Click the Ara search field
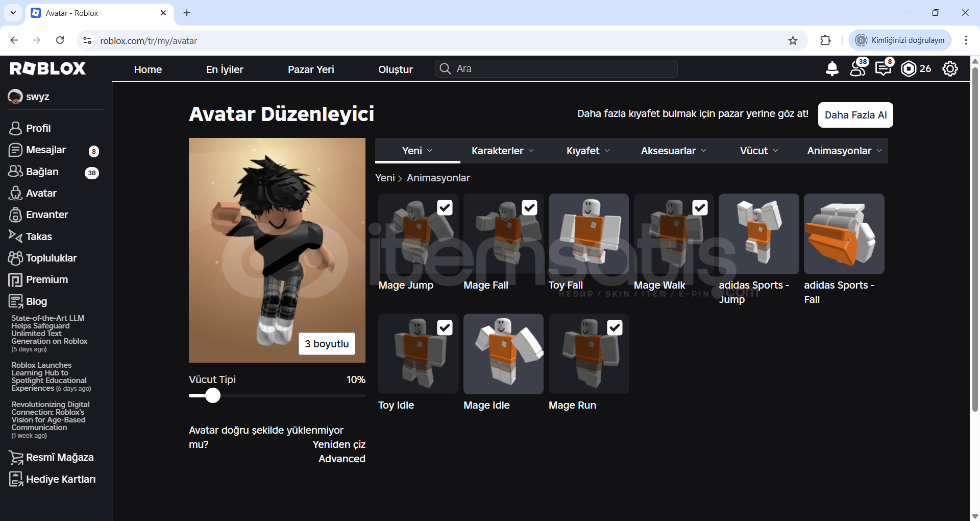Image resolution: width=980 pixels, height=521 pixels. pos(556,69)
